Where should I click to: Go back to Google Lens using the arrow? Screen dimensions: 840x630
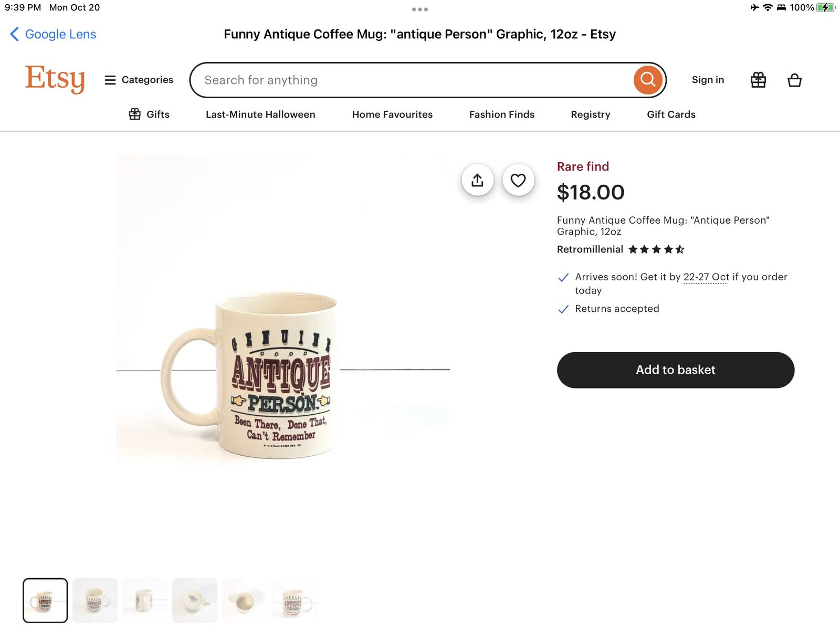click(15, 34)
